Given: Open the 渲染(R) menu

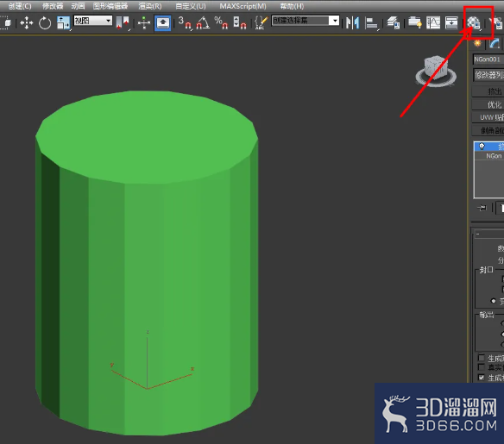Looking at the screenshot, I should pyautogui.click(x=150, y=6).
